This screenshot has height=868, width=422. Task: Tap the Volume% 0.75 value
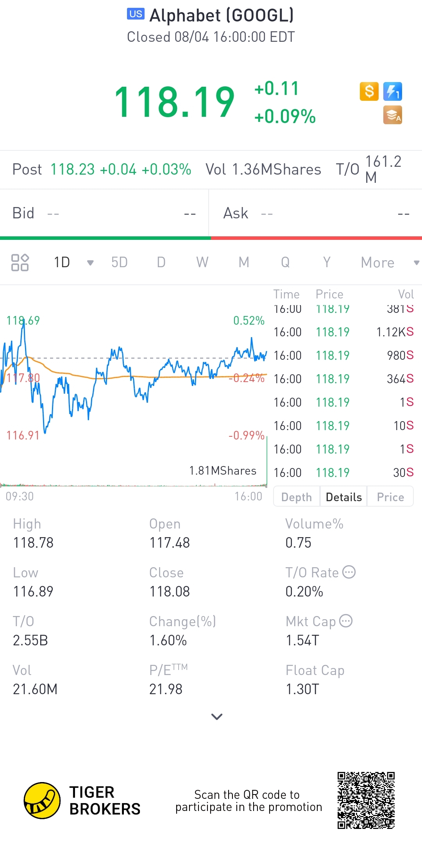(299, 543)
